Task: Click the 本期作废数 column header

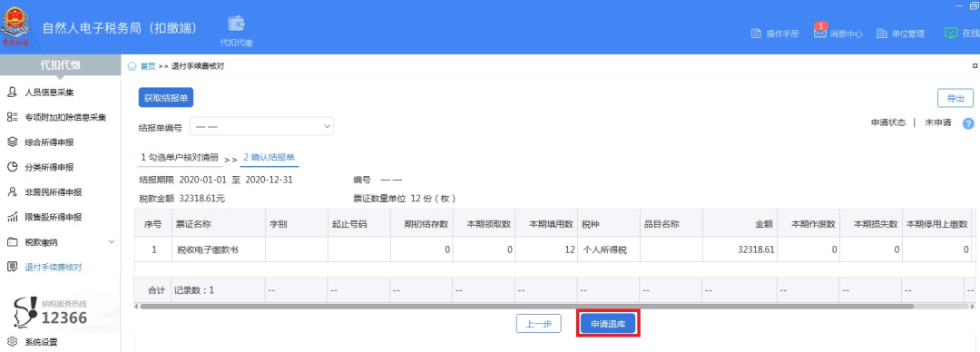Action: (x=808, y=224)
